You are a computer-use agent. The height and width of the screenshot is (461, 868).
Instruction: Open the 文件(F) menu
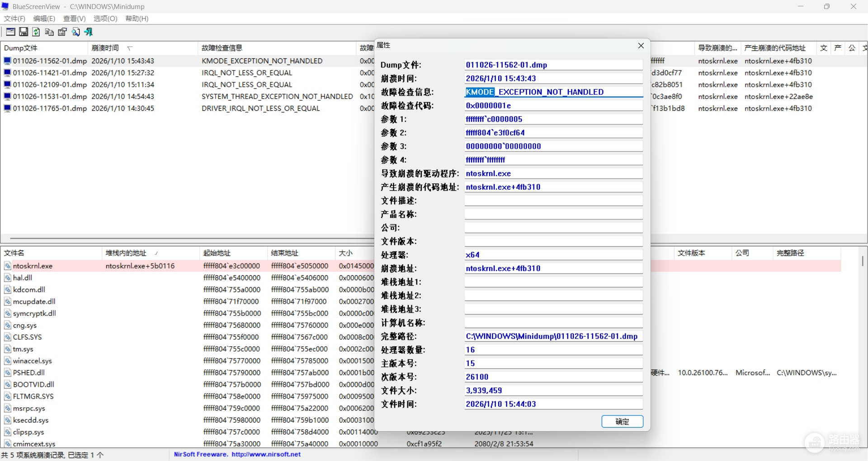tap(14, 19)
